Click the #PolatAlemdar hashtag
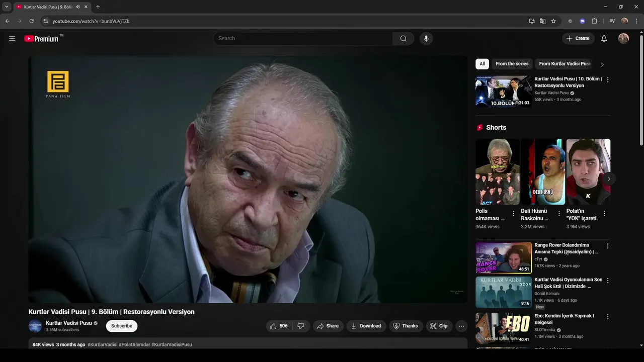Screen dimensions: 644x362 tap(134, 344)
